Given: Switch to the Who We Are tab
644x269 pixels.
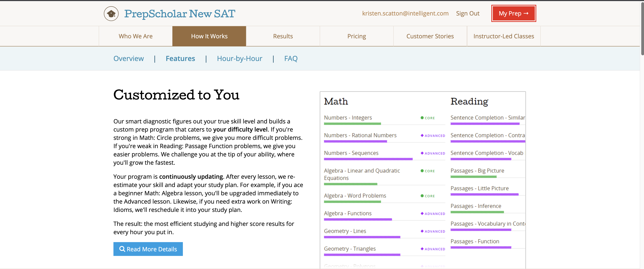Looking at the screenshot, I should pyautogui.click(x=136, y=36).
